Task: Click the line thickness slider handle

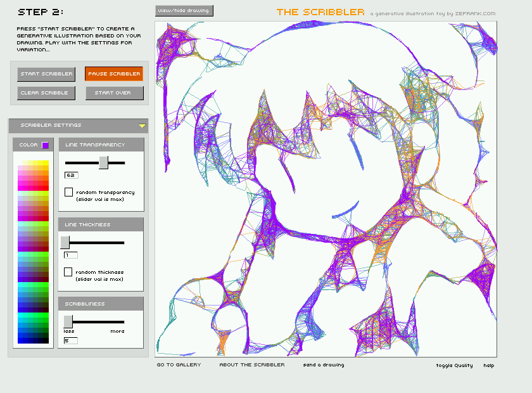Action: tap(65, 243)
